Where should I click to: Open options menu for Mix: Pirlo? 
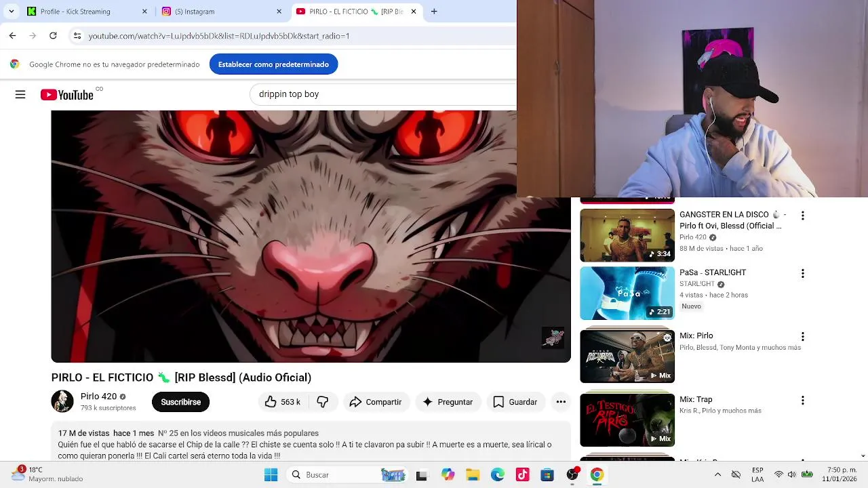(x=802, y=337)
